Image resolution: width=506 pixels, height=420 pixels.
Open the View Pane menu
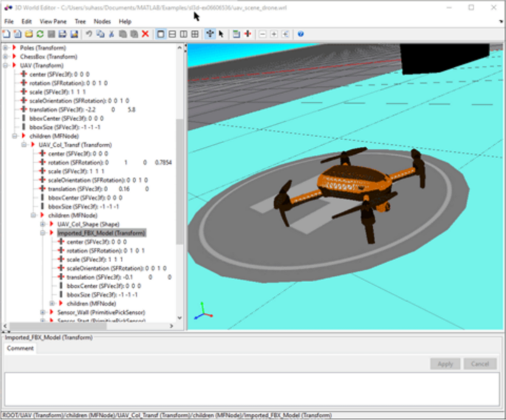coord(52,22)
